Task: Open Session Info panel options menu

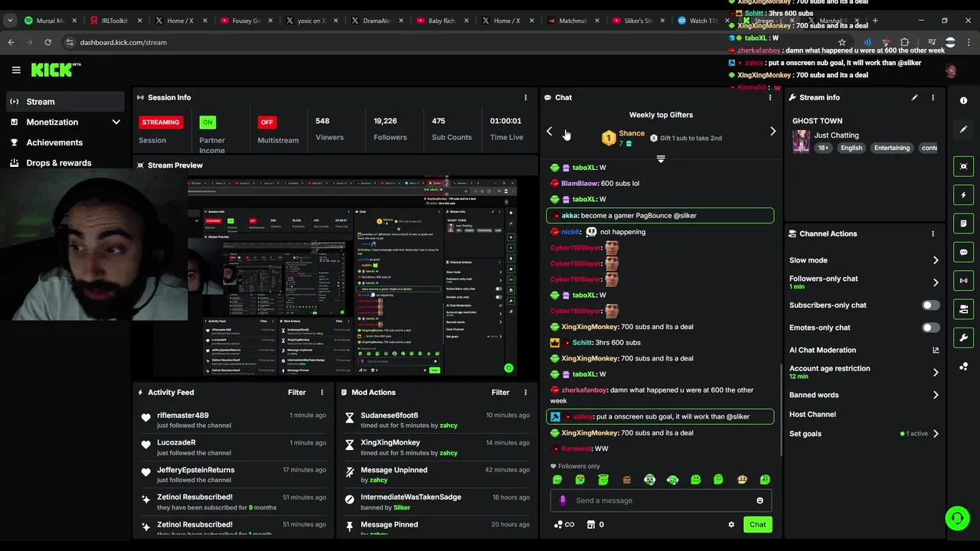Action: tap(525, 97)
